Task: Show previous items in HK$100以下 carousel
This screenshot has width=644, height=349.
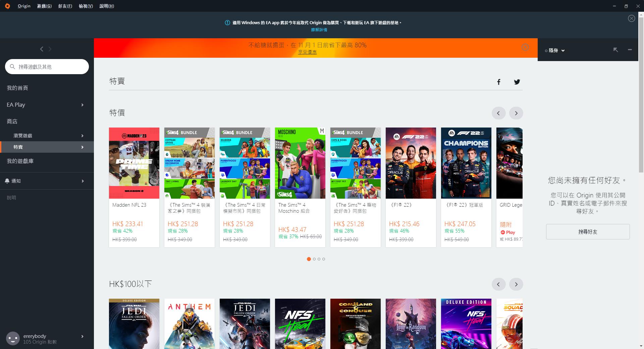Action: (498, 284)
